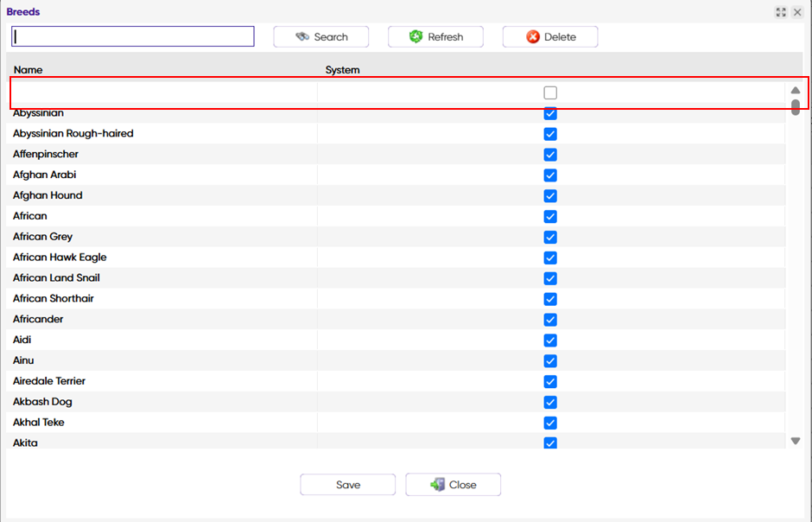Toggle System checkbox for Africander

(x=550, y=320)
